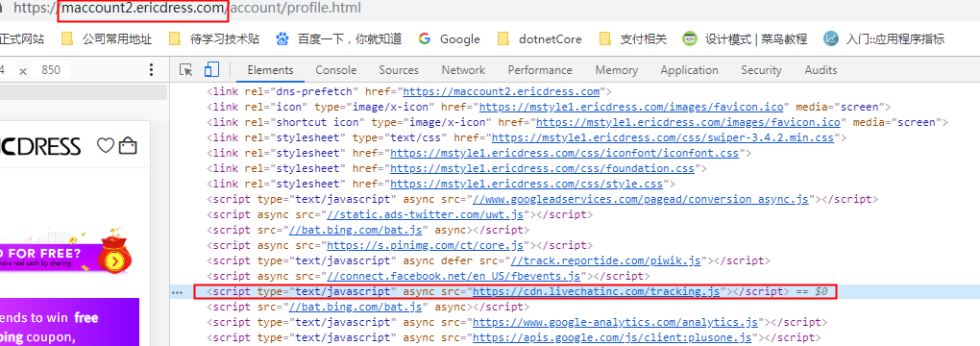
Task: Open the 入门::应用程序指标 bookmark
Action: coord(884,38)
